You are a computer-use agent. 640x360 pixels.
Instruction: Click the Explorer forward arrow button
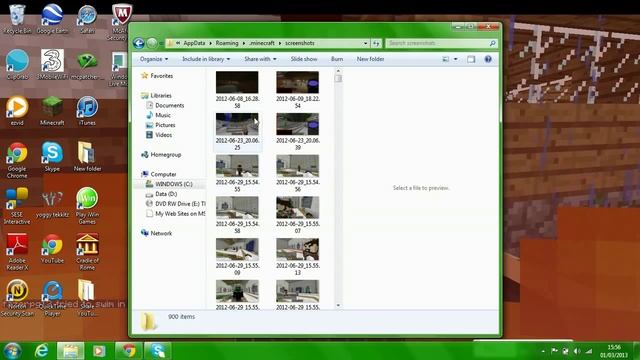(152, 43)
